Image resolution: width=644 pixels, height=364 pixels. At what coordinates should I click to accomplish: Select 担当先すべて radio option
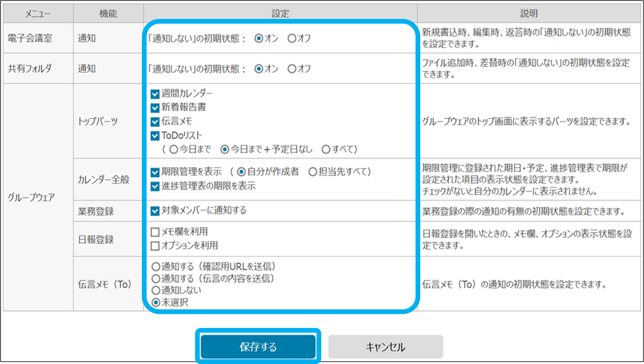point(313,172)
